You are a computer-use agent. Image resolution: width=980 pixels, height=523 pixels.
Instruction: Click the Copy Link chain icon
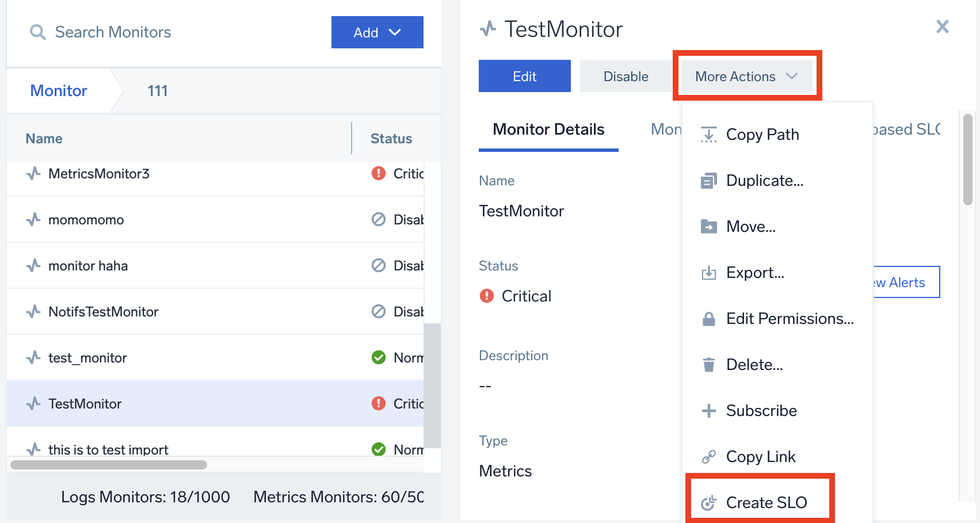(708, 456)
